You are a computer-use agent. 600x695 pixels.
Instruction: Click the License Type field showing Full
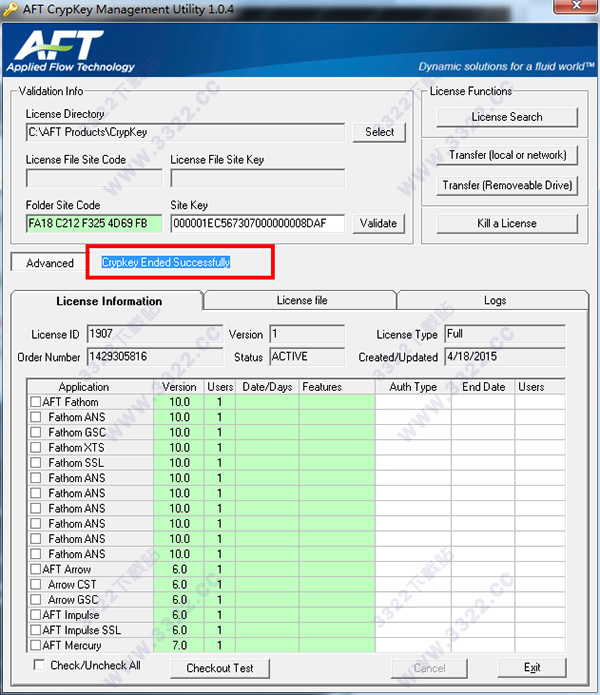(505, 334)
